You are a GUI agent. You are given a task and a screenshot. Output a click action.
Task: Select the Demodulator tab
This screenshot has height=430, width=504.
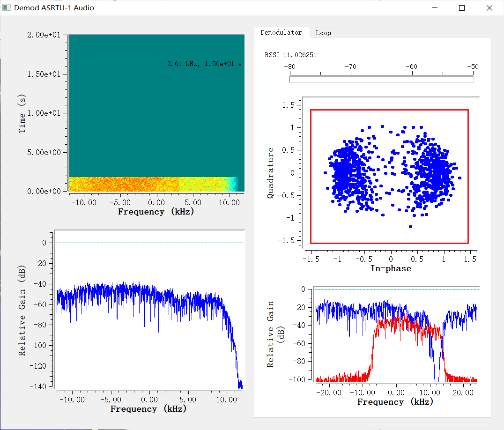click(281, 32)
